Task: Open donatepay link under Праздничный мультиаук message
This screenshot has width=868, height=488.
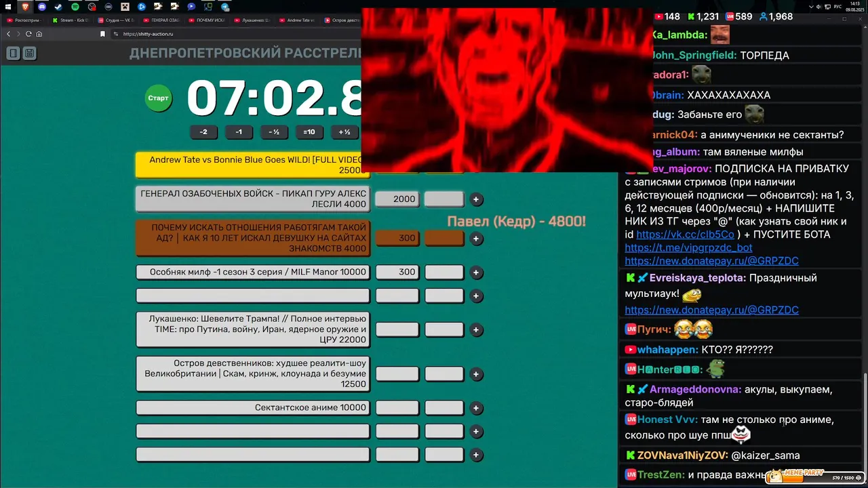Action: coord(711,310)
